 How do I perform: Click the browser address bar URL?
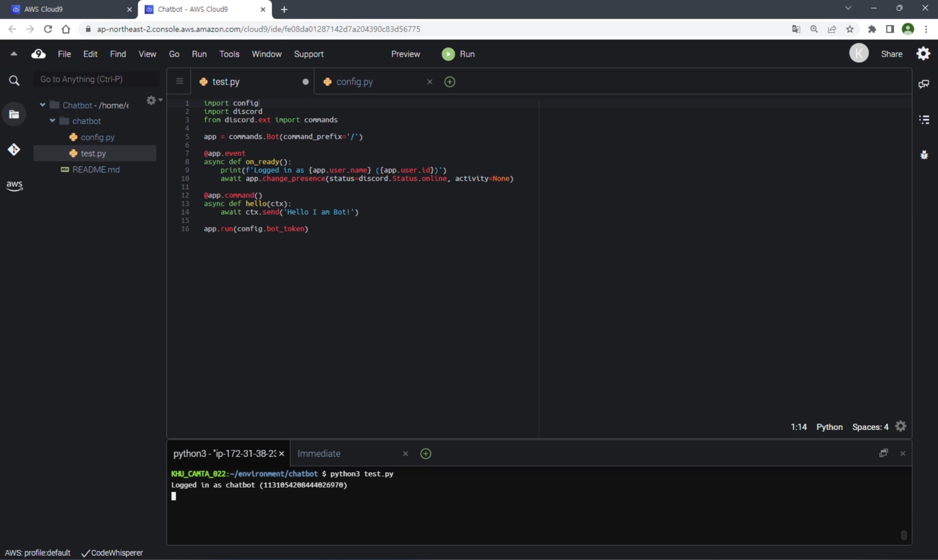tap(259, 29)
